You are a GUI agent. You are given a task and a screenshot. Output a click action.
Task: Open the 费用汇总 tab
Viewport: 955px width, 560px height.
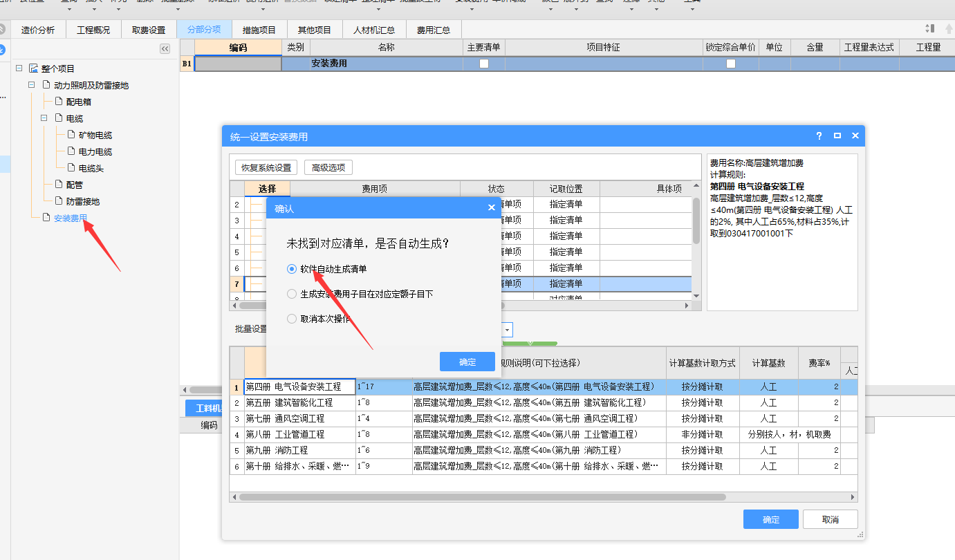coord(434,30)
